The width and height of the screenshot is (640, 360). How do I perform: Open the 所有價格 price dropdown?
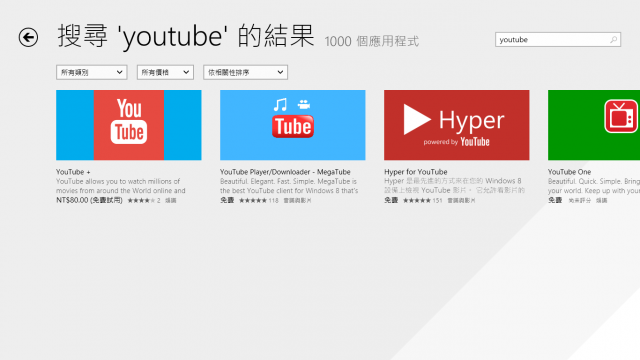click(165, 72)
